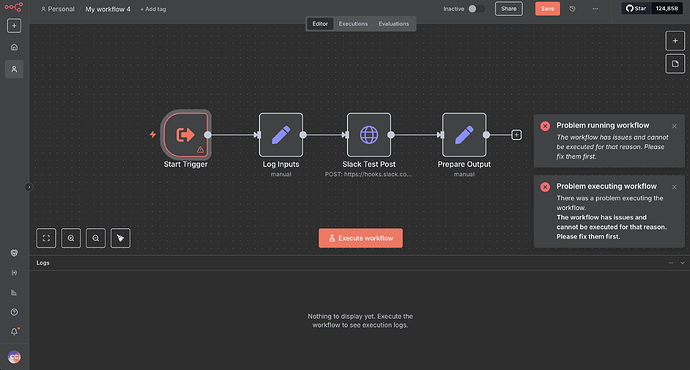
Task: Open the n8n logo home
Action: coord(14,7)
